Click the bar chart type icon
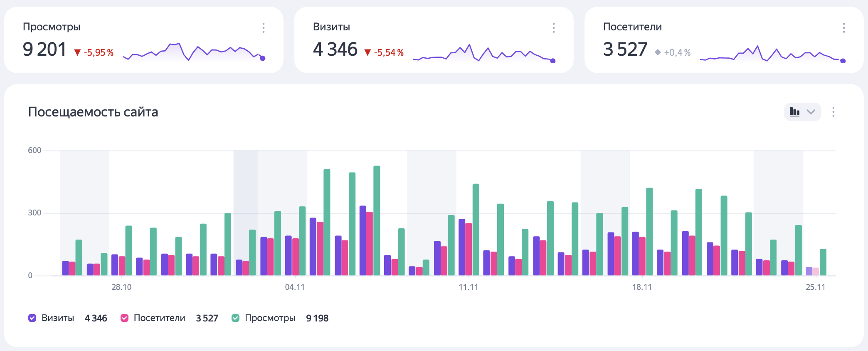 coord(794,112)
